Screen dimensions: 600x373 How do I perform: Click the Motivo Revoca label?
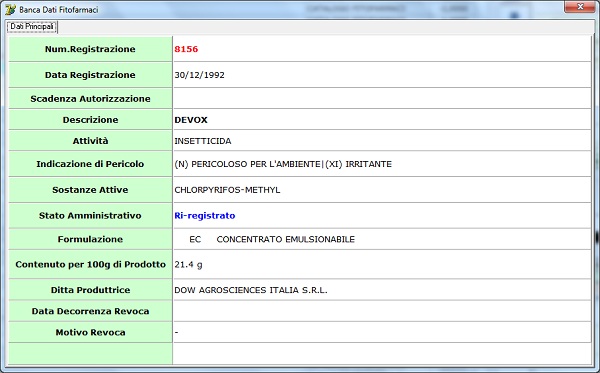[90, 332]
